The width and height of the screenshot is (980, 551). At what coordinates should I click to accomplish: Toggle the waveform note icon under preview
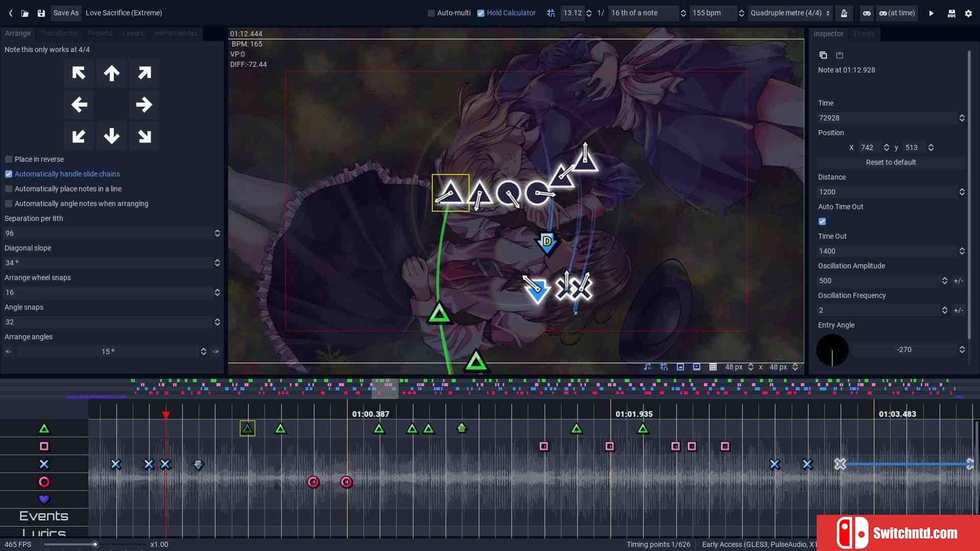tap(648, 367)
